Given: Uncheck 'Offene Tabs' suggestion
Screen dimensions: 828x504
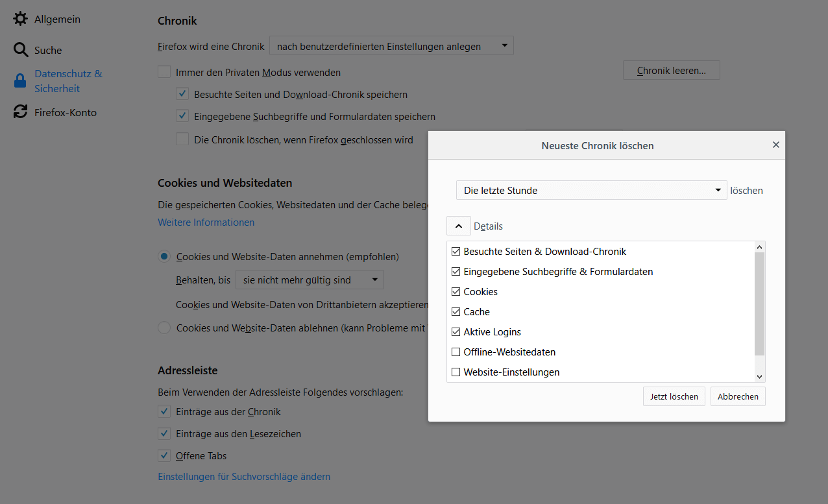Looking at the screenshot, I should (x=164, y=455).
